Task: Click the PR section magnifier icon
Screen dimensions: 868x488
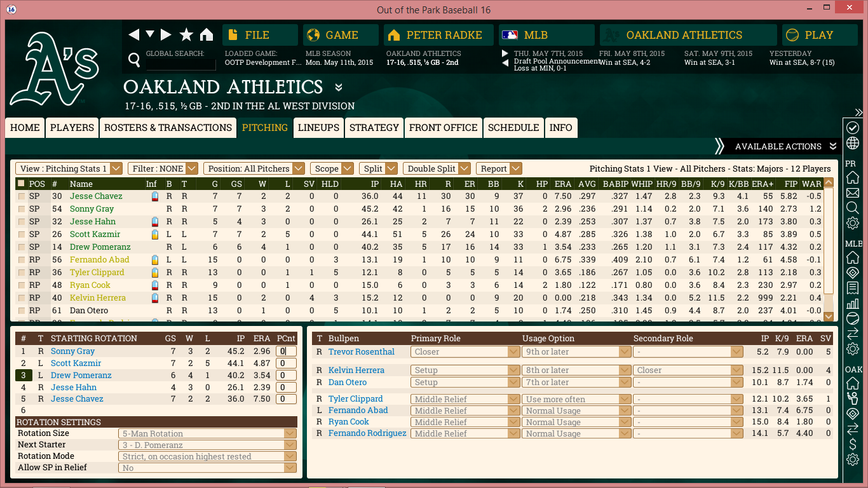Action: (853, 208)
